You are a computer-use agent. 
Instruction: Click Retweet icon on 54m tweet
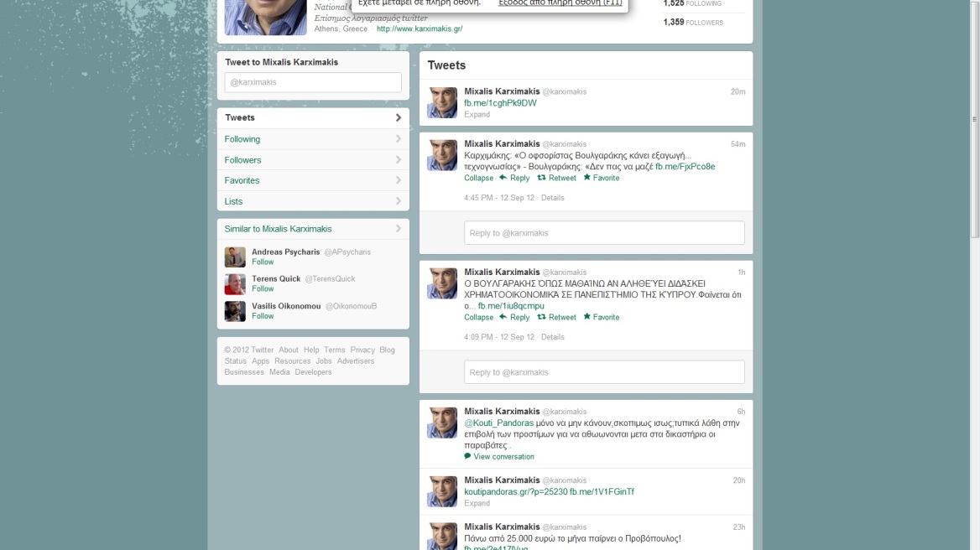point(542,178)
